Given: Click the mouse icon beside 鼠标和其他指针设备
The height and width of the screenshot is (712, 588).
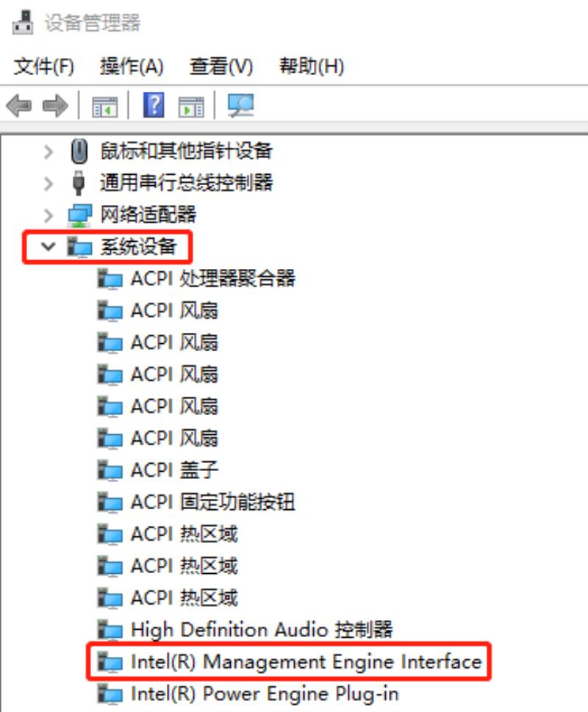Looking at the screenshot, I should [x=79, y=151].
